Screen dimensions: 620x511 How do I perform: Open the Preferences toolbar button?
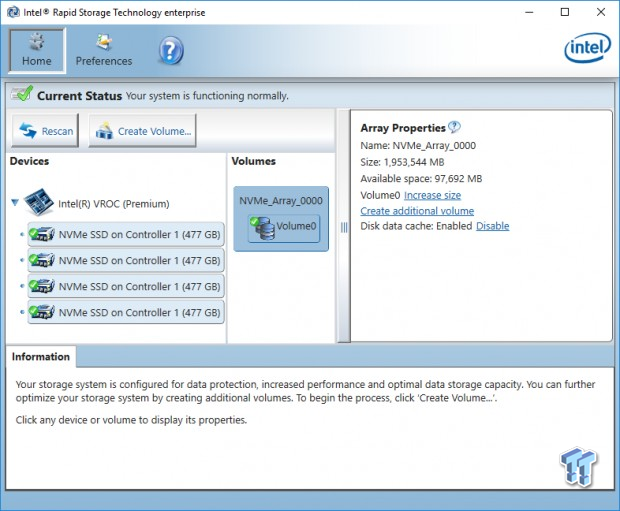tap(104, 50)
